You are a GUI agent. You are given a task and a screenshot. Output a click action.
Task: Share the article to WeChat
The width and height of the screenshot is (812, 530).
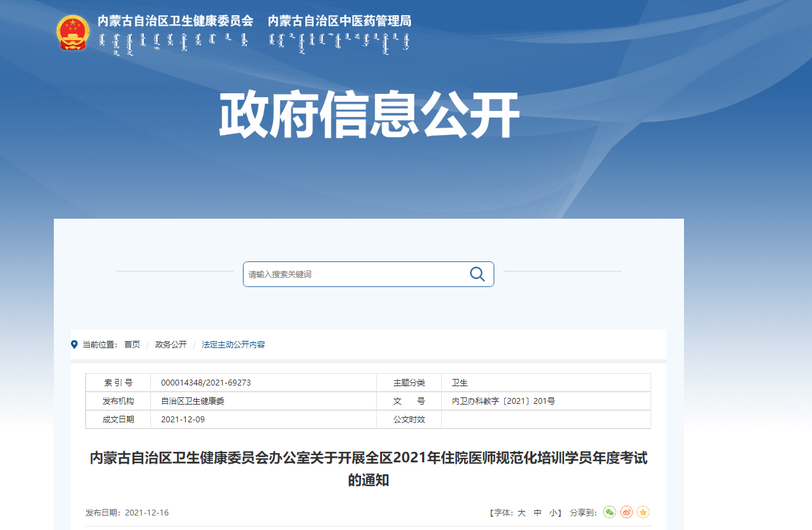610,512
